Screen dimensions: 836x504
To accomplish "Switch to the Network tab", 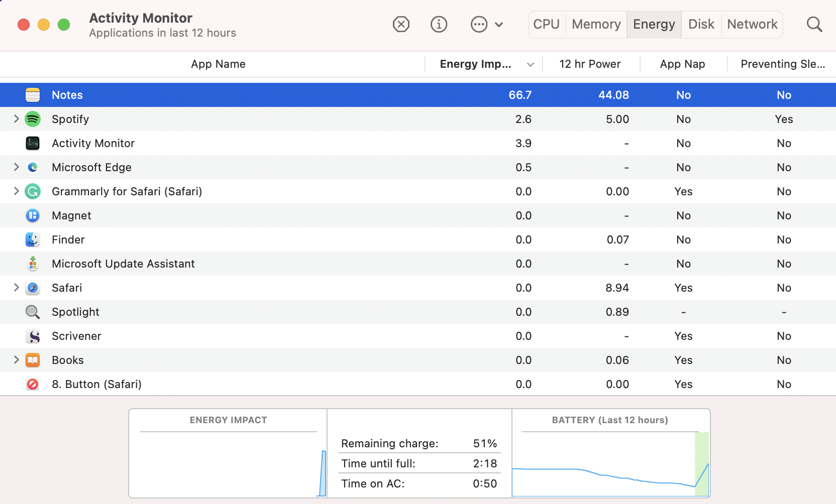I will point(752,24).
